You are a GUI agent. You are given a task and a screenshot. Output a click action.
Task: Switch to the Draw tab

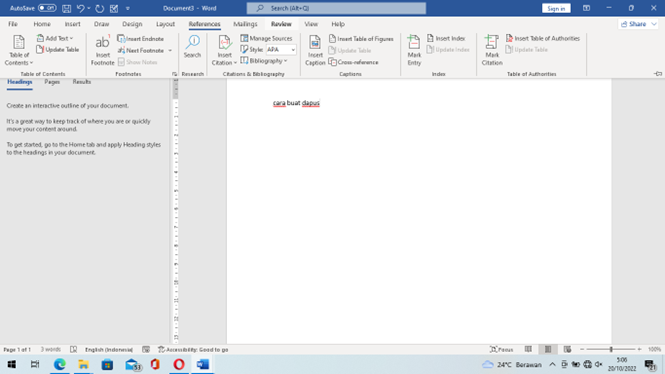coord(101,24)
